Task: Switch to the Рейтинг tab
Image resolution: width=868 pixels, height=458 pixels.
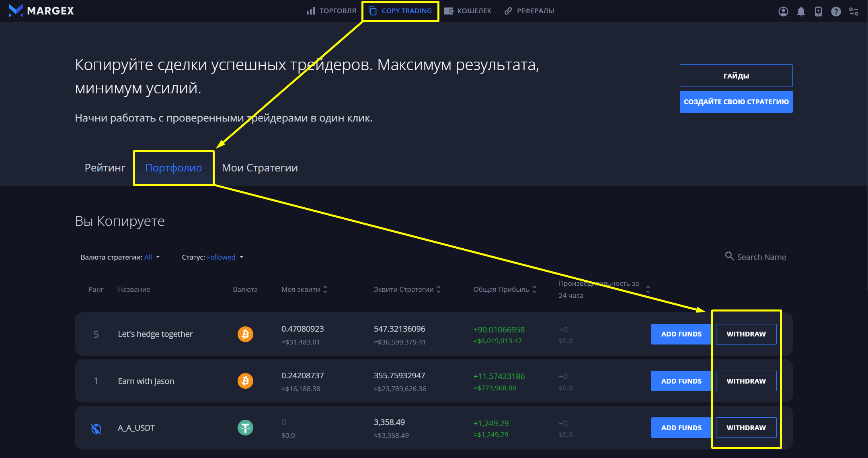Action: [105, 168]
